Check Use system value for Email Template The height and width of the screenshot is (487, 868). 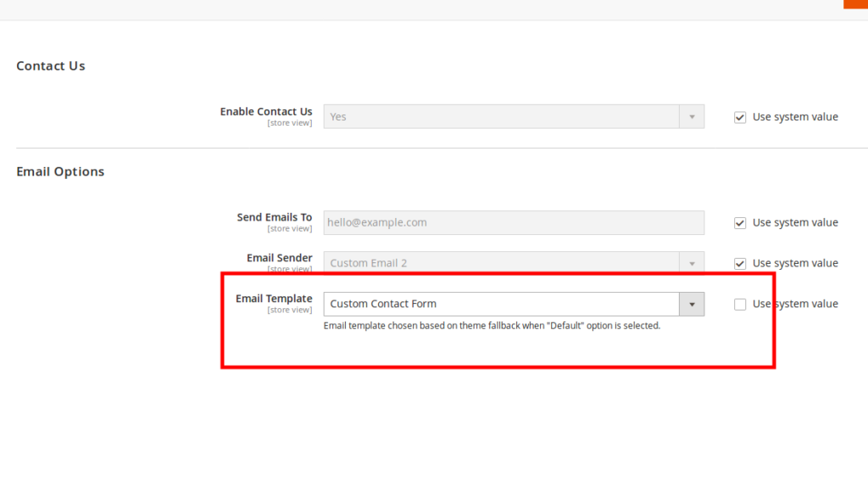click(739, 305)
